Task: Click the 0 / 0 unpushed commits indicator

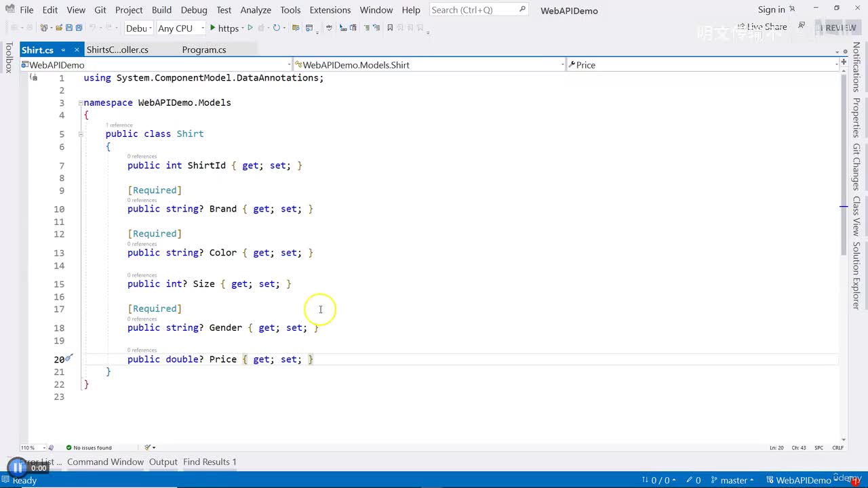Action: tap(659, 480)
